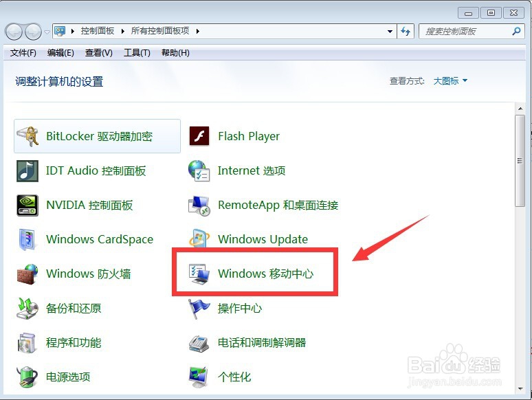This screenshot has width=532, height=400.
Task: Click the Flash Player label
Action: [x=249, y=136]
